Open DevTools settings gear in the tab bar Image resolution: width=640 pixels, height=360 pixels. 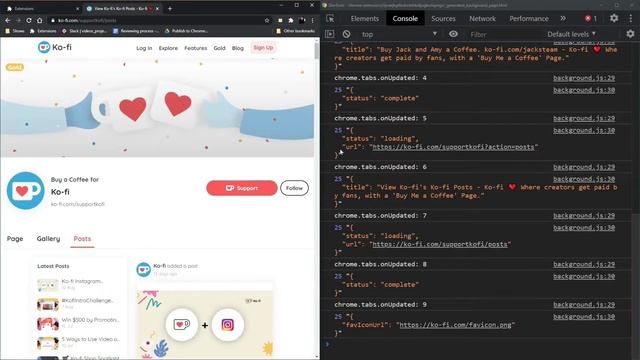point(614,18)
